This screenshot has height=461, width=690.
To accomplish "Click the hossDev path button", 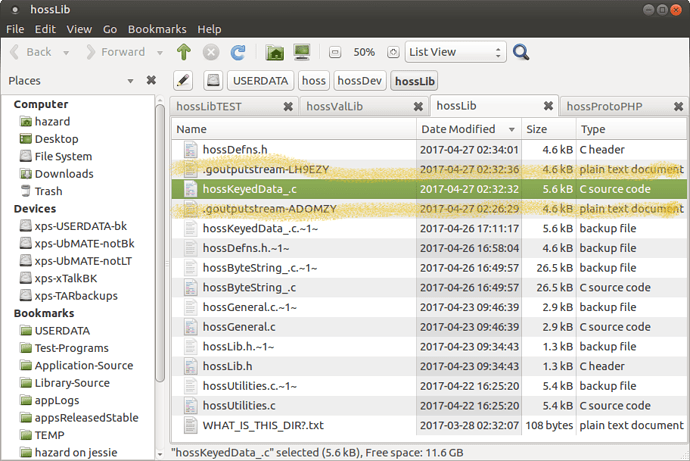I will click(x=359, y=81).
